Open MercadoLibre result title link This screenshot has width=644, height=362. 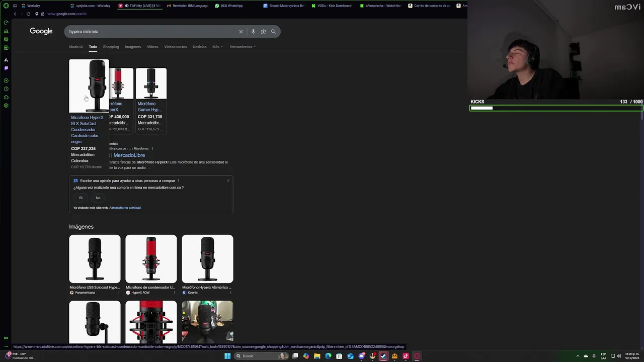click(x=128, y=155)
